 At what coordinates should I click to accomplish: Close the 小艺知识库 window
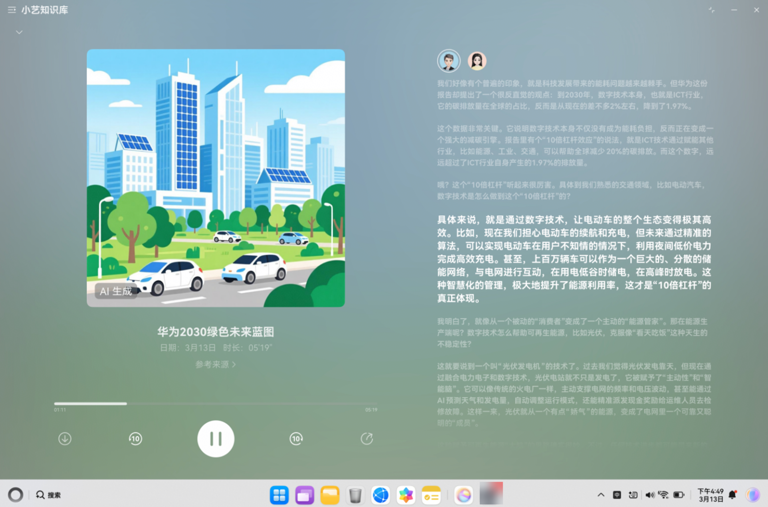click(x=756, y=10)
